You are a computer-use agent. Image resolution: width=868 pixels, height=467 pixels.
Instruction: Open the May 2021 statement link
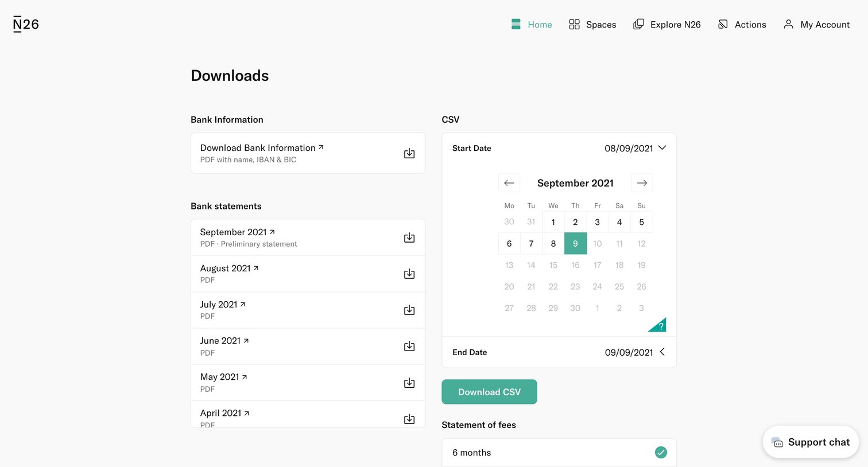(223, 377)
